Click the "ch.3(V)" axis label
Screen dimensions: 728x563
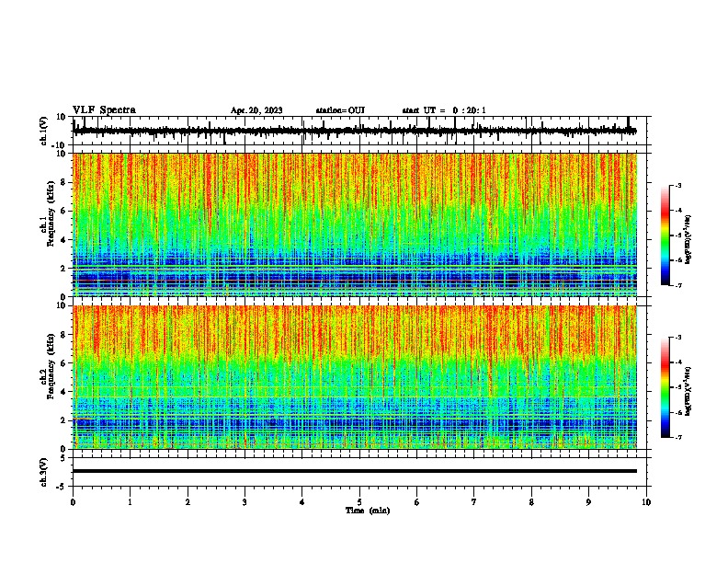[44, 472]
